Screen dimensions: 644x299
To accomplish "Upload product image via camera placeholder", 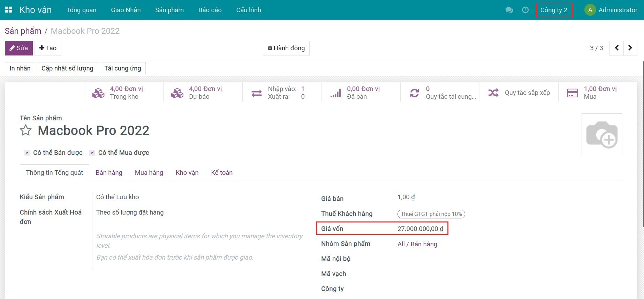I will click(601, 134).
